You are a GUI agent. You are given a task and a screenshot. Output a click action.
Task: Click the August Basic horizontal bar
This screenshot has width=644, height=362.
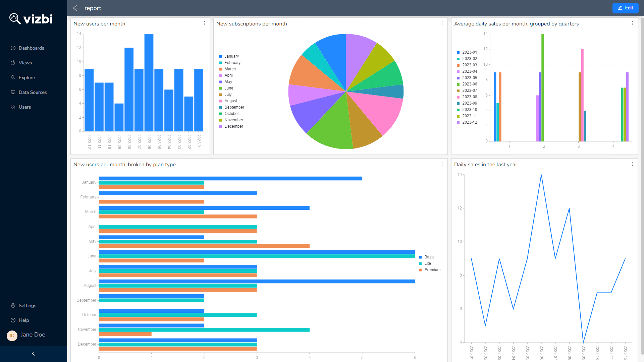click(x=257, y=281)
